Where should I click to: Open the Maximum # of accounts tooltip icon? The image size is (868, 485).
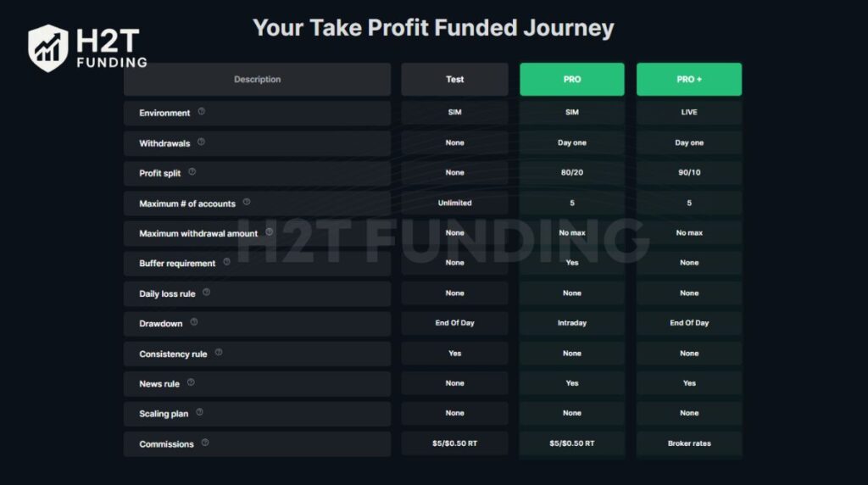247,203
